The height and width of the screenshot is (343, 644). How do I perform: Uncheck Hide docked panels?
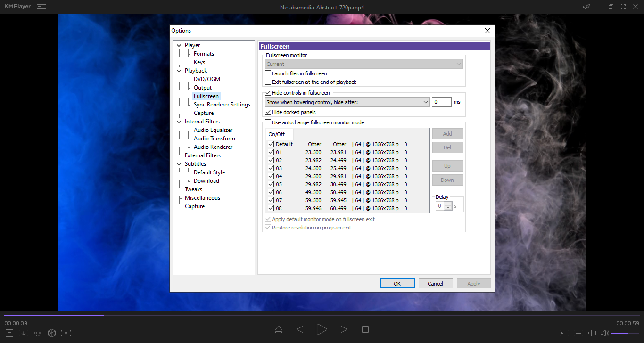[268, 112]
